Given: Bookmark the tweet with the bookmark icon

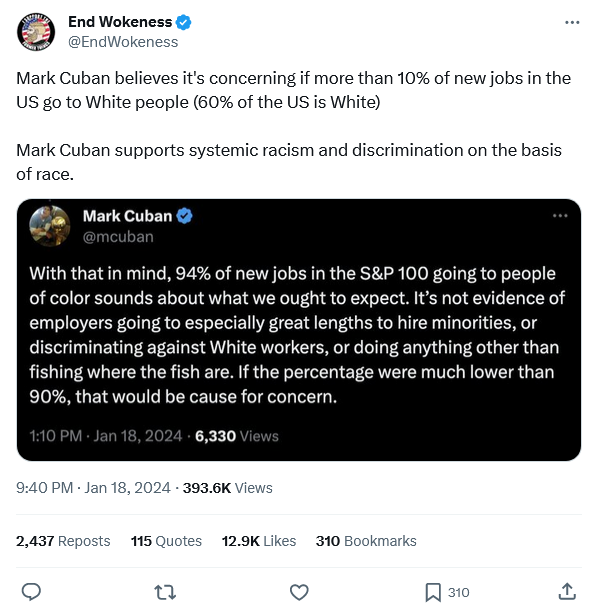Looking at the screenshot, I should [x=433, y=592].
